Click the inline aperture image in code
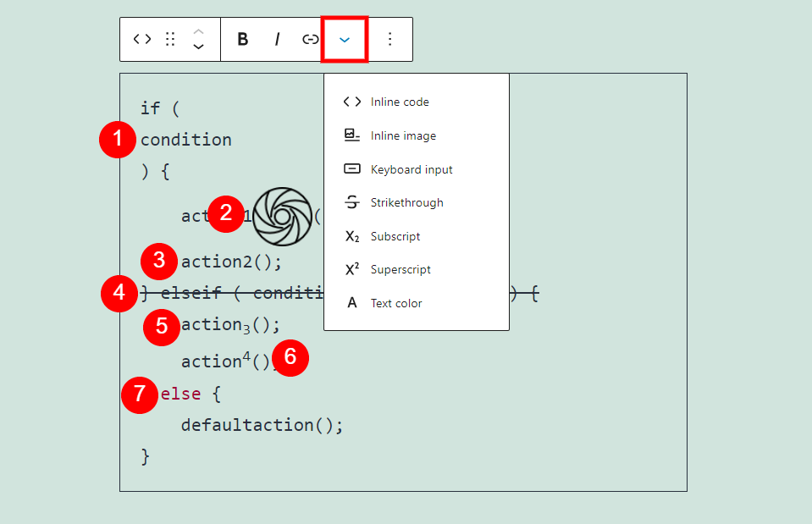812x524 pixels. point(283,216)
